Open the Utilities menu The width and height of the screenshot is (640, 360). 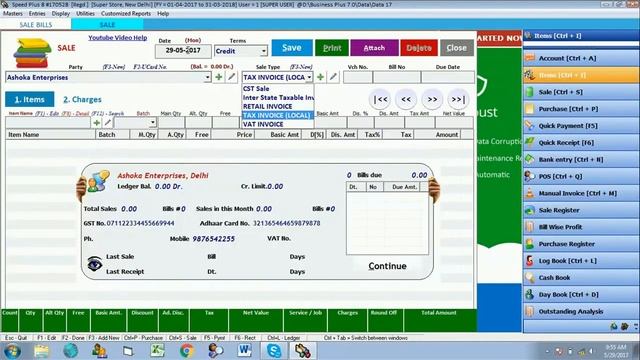[85, 13]
